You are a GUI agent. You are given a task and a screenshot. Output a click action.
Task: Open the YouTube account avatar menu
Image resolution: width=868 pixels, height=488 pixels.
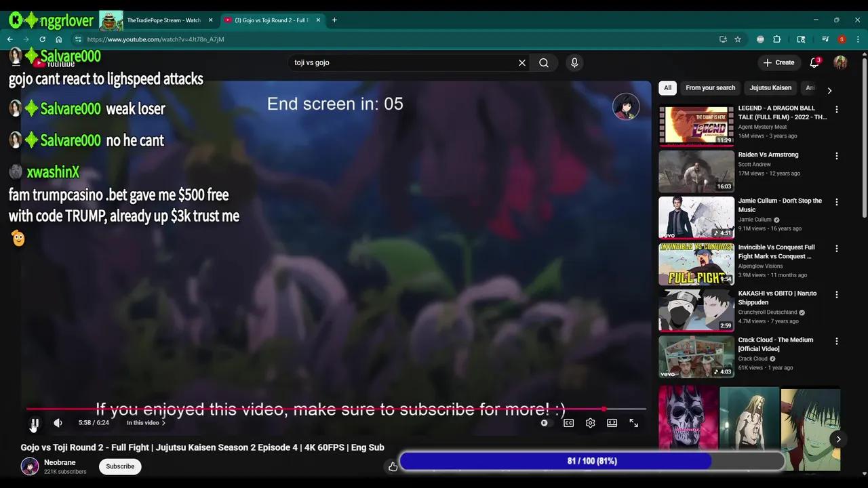[840, 62]
